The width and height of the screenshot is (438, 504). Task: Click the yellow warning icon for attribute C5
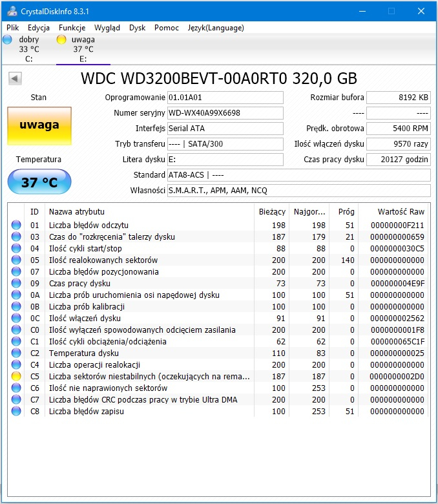[16, 376]
